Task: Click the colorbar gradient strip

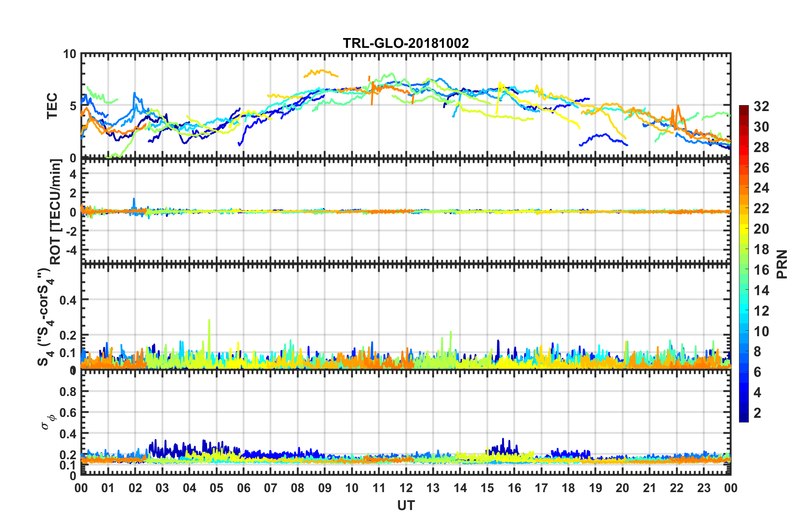Action: click(x=744, y=264)
